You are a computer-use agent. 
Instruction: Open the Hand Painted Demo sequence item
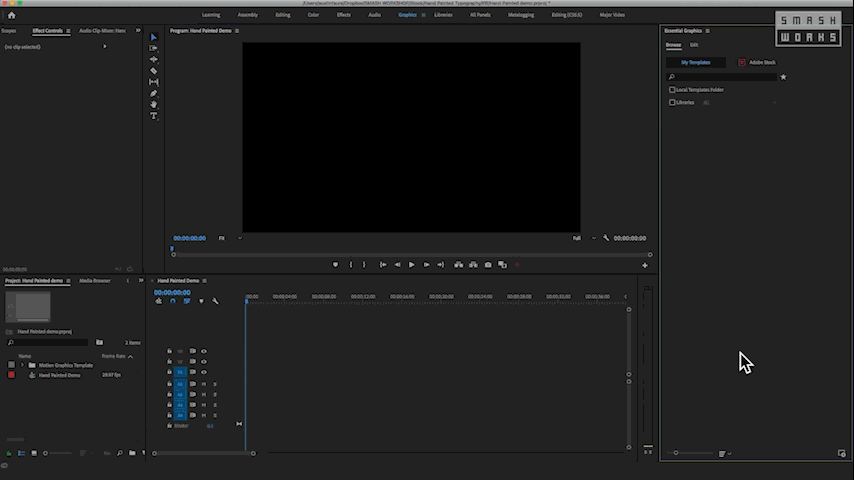[x=59, y=375]
